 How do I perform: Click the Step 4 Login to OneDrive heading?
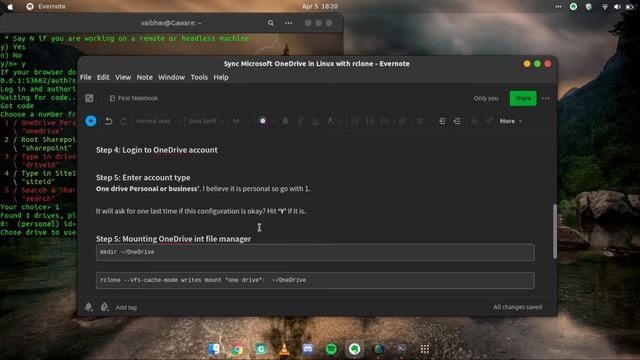(157, 150)
